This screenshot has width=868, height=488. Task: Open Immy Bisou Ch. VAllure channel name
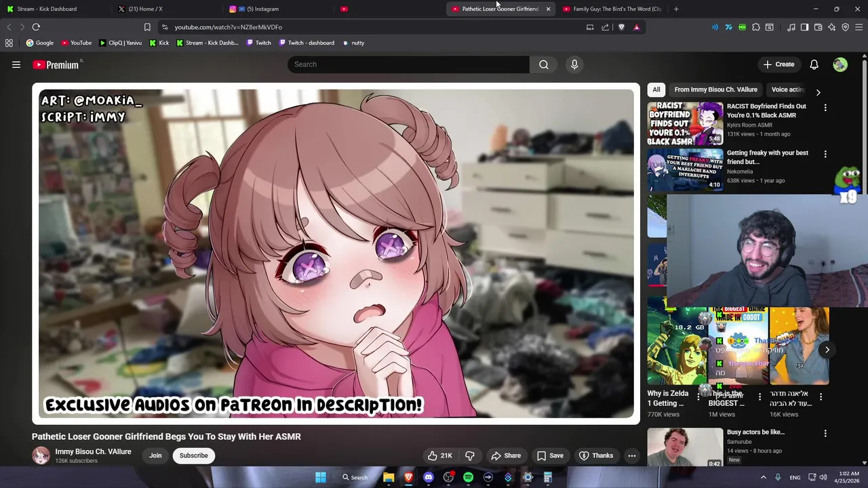pyautogui.click(x=93, y=451)
